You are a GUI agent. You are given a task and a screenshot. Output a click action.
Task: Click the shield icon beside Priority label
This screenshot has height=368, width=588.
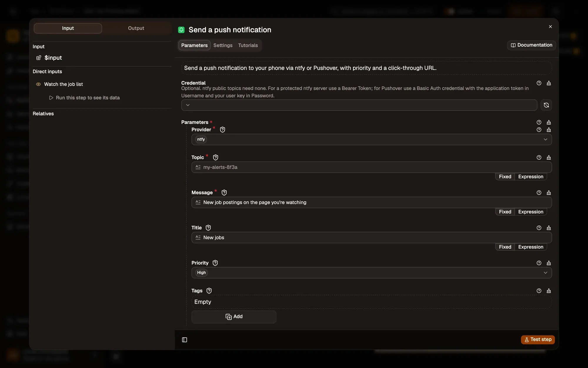point(215,263)
